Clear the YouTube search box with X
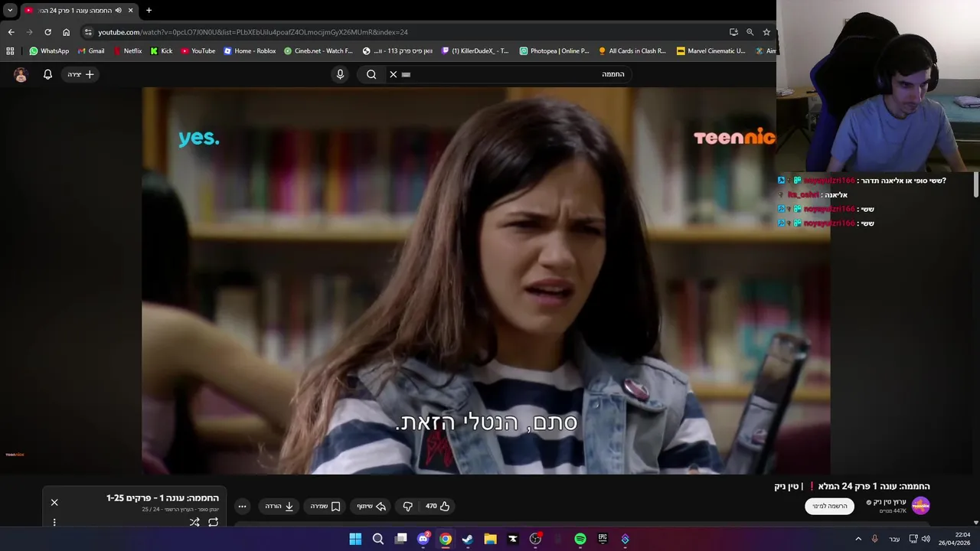 (x=394, y=74)
